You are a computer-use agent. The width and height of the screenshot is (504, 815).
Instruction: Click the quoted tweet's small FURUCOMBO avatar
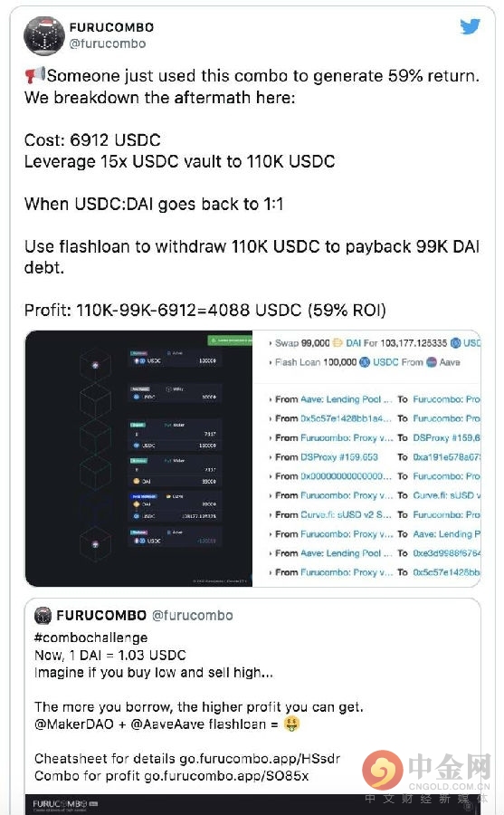tap(43, 616)
